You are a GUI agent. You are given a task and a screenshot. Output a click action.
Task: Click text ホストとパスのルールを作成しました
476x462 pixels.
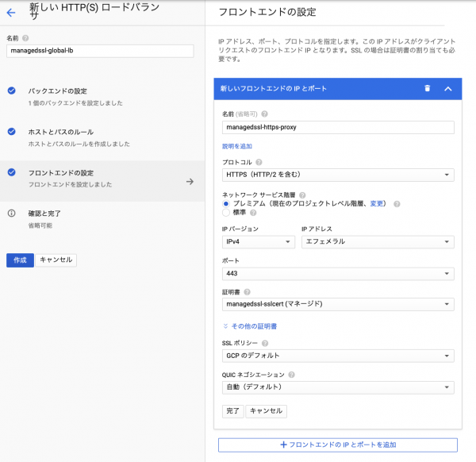click(79, 144)
